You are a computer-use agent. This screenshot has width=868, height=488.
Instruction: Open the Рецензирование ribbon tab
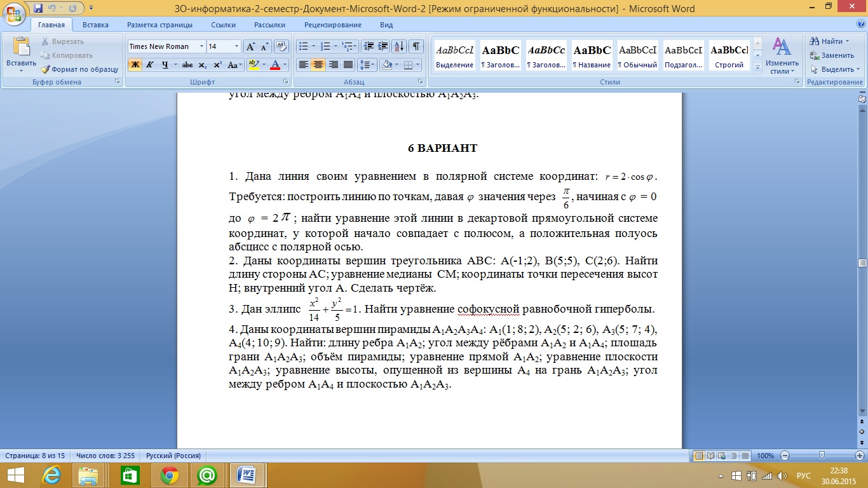click(332, 25)
